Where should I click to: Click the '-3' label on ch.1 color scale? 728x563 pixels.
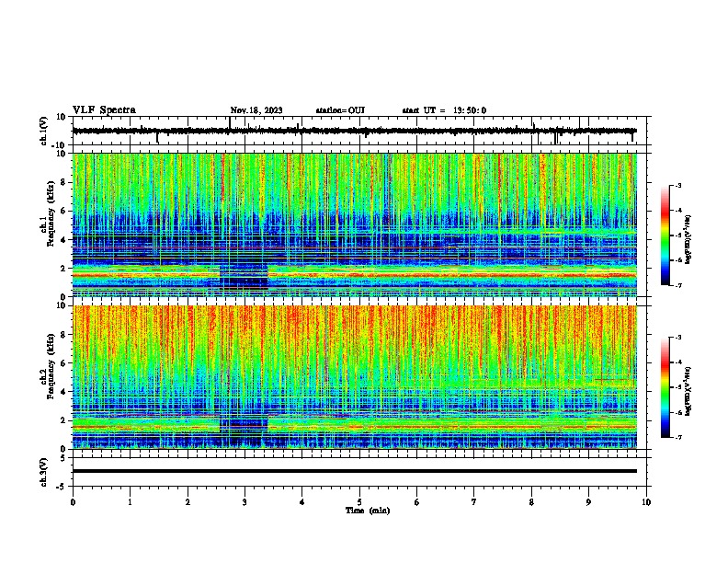point(677,186)
